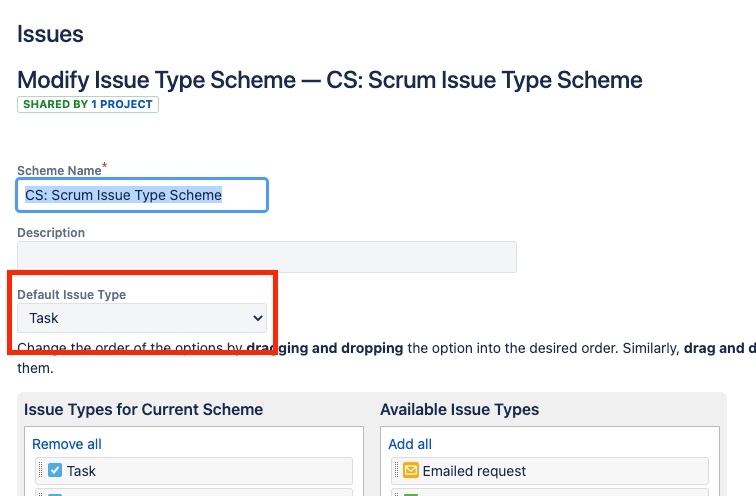Click the Remove all link
The height and width of the screenshot is (496, 756).
pyautogui.click(x=67, y=444)
